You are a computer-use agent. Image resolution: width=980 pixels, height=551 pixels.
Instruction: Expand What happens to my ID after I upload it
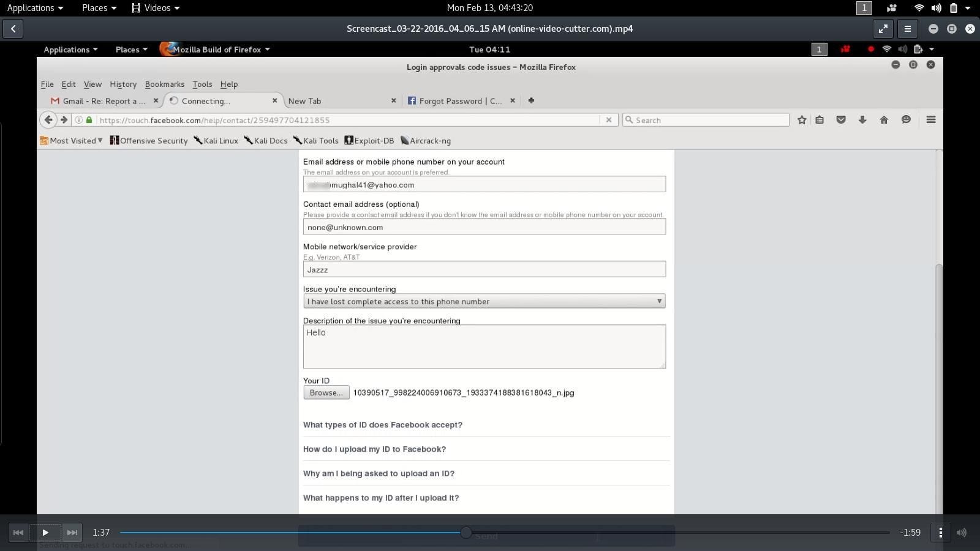(x=381, y=498)
